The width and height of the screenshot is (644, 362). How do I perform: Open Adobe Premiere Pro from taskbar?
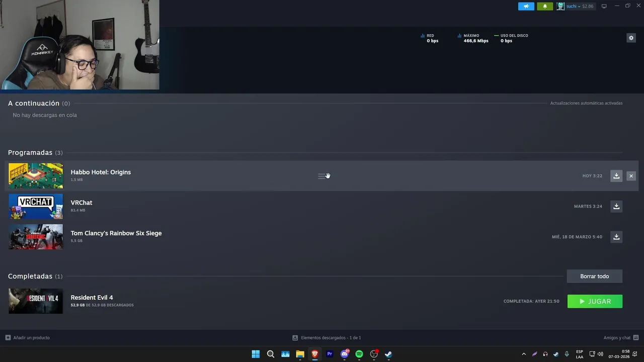pos(330,354)
